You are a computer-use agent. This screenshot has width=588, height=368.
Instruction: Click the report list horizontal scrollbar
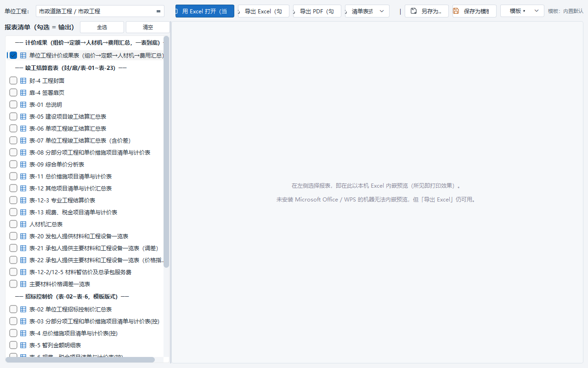point(80,360)
